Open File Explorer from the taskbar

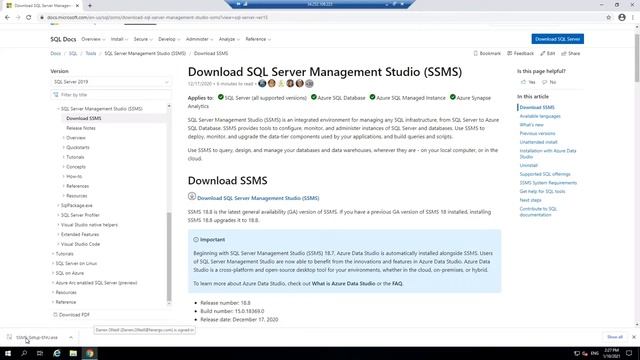pos(73,353)
